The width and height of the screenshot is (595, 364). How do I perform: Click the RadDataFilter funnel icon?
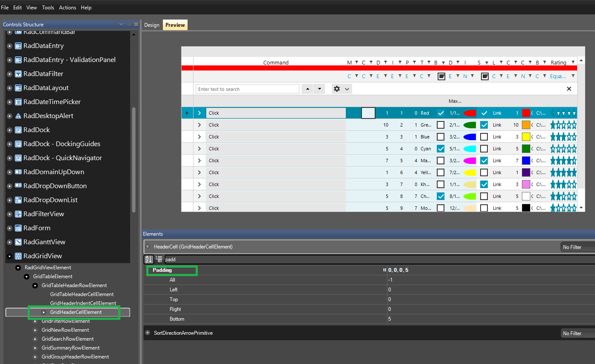(x=18, y=74)
